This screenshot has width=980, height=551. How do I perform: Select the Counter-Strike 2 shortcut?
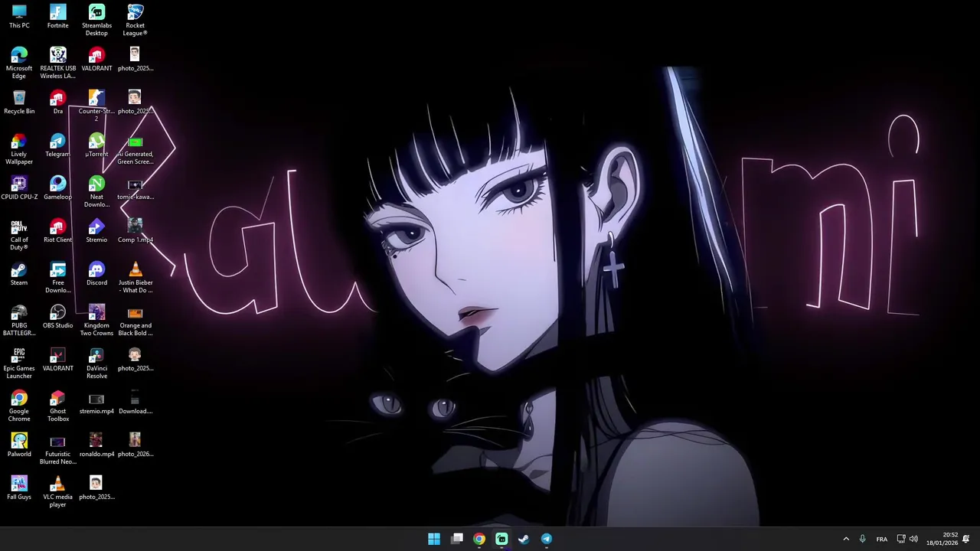96,106
